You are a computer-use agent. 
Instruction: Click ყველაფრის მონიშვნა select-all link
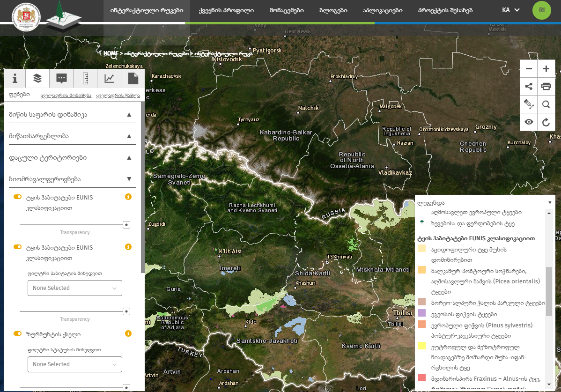(66, 96)
